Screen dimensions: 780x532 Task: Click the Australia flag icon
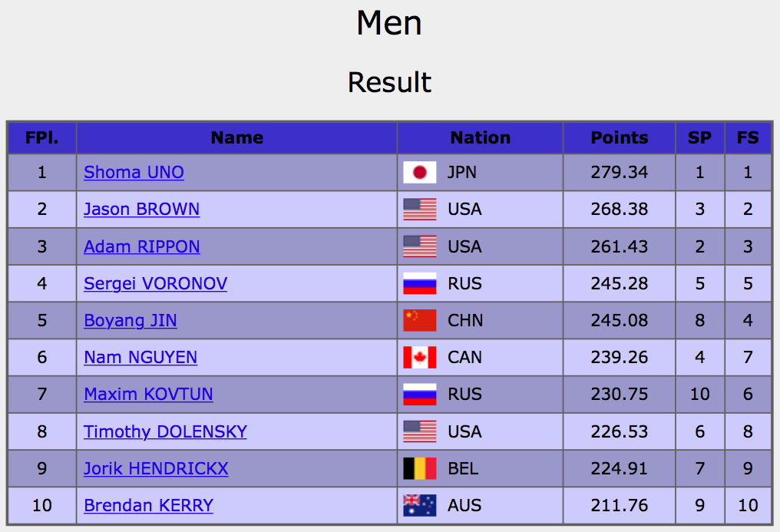[x=419, y=505]
